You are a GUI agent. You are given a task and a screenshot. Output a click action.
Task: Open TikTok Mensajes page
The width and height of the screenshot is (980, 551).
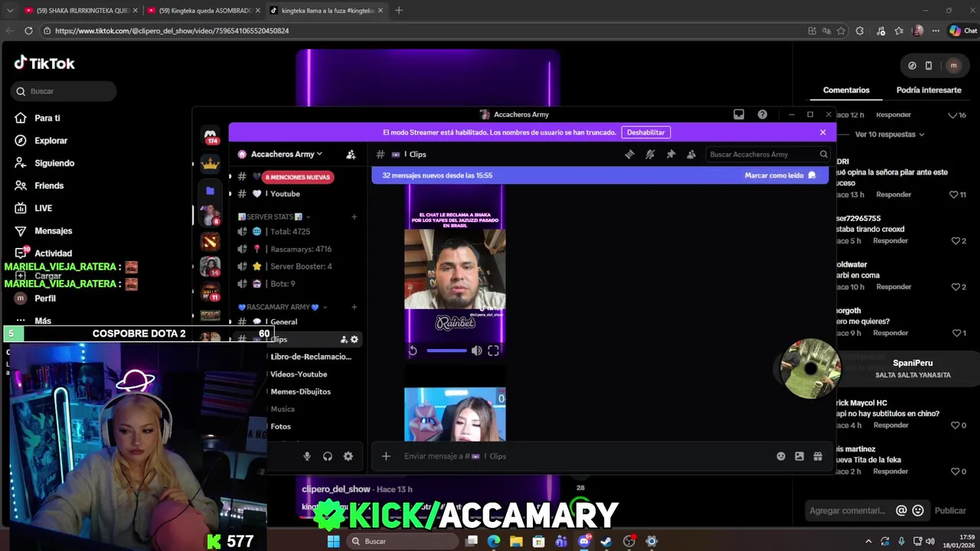click(x=53, y=230)
